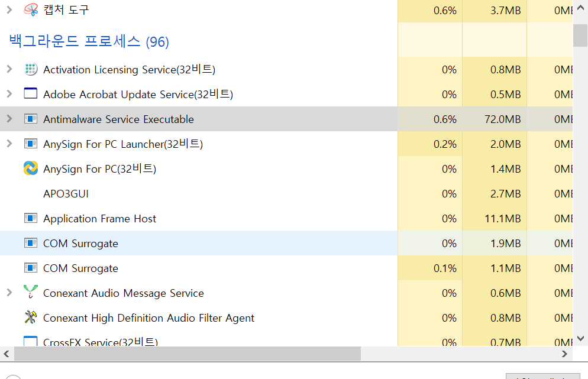Click the 0.5MB memory of Adobe Acrobat
The image size is (588, 379).
point(506,94)
